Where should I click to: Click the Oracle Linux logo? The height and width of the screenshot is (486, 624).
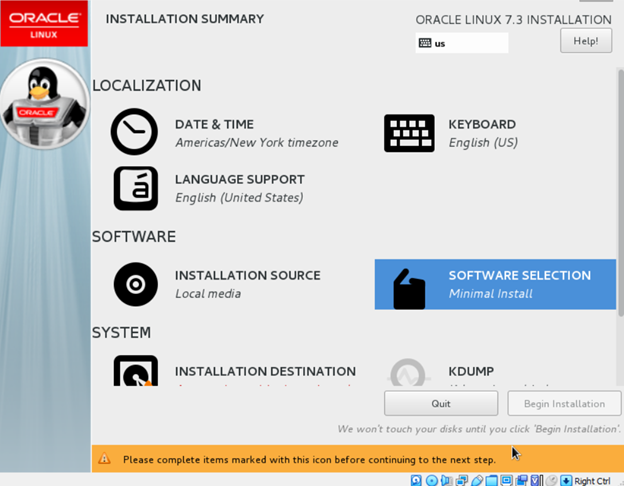[44, 23]
